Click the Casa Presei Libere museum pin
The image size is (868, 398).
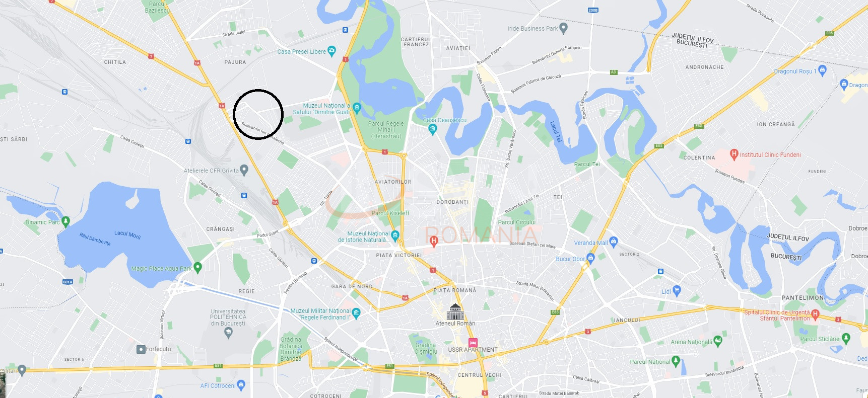(331, 50)
